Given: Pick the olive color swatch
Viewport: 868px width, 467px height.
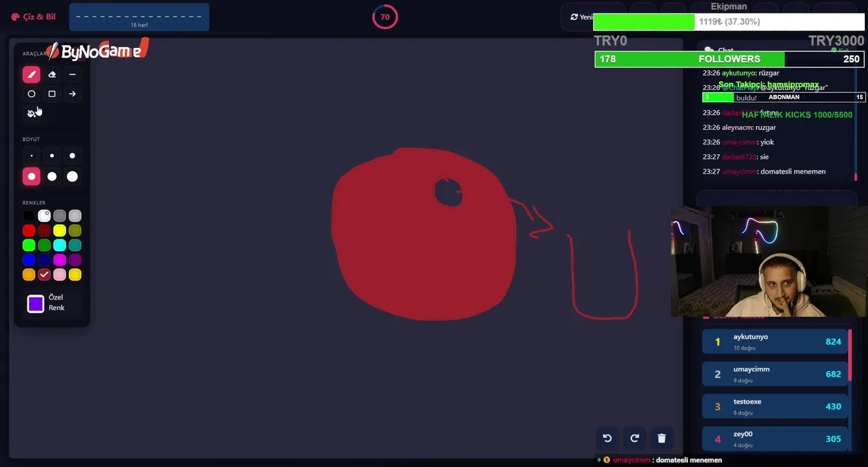Looking at the screenshot, I should pyautogui.click(x=75, y=231).
